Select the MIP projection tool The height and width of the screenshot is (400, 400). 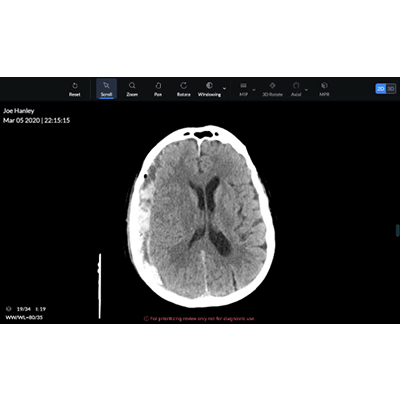click(243, 89)
